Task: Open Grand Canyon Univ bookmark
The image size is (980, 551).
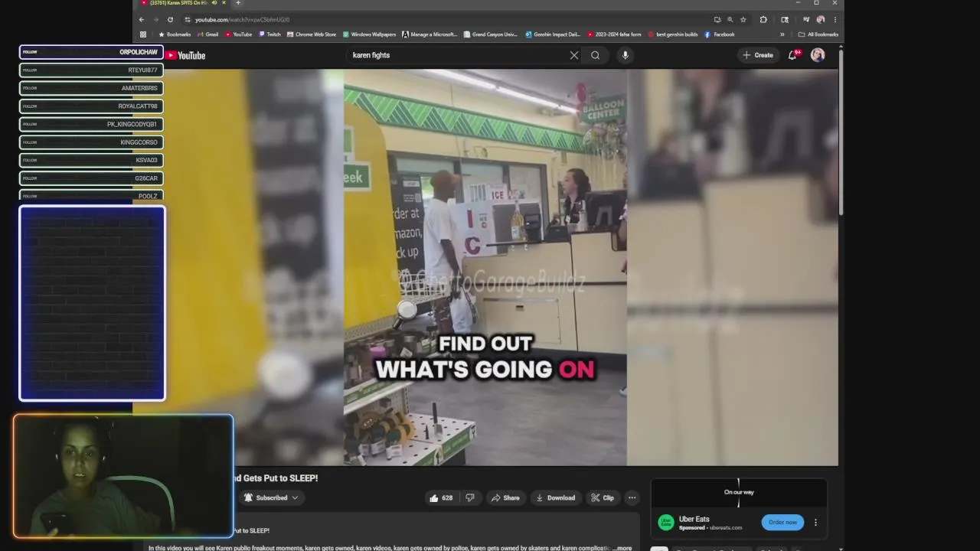Action: click(x=491, y=34)
